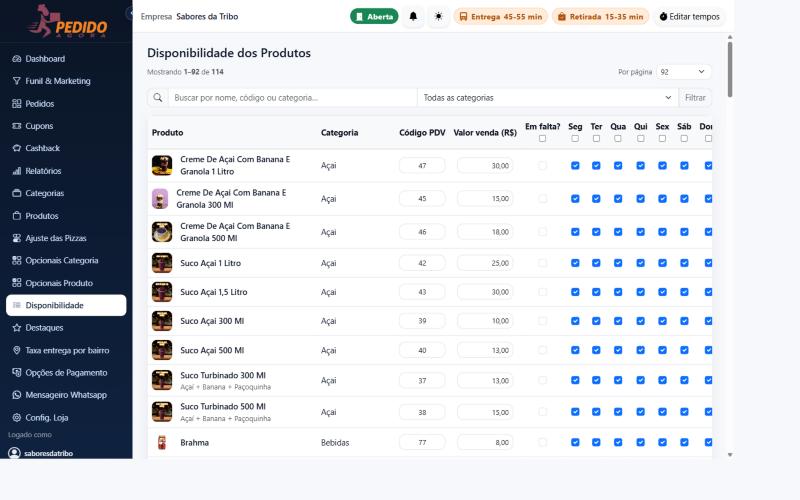Image resolution: width=800 pixels, height=500 pixels.
Task: Click the Retirada 15-35 min badge
Action: (x=601, y=16)
